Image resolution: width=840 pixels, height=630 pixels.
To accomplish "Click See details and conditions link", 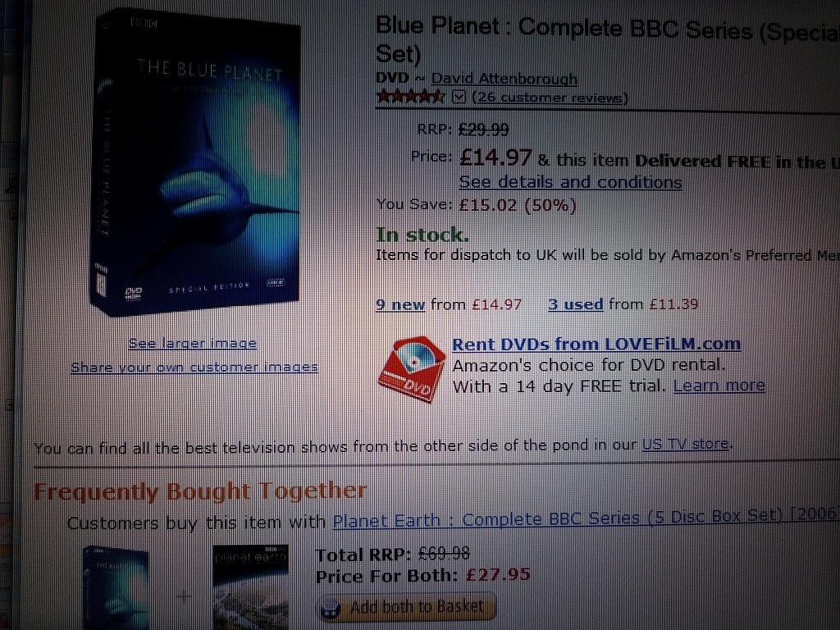I will [x=571, y=182].
